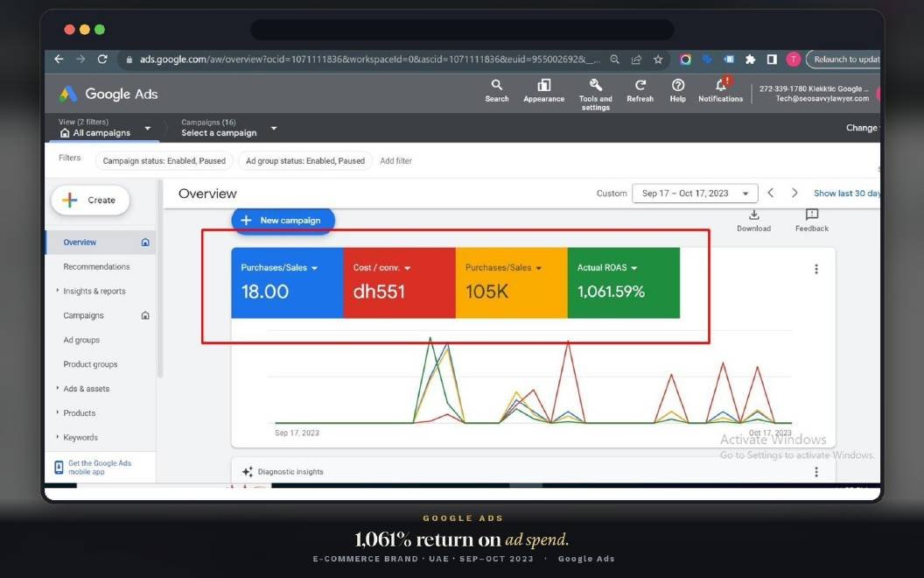Click the home icon beside Overview
924x578 pixels.
(145, 243)
